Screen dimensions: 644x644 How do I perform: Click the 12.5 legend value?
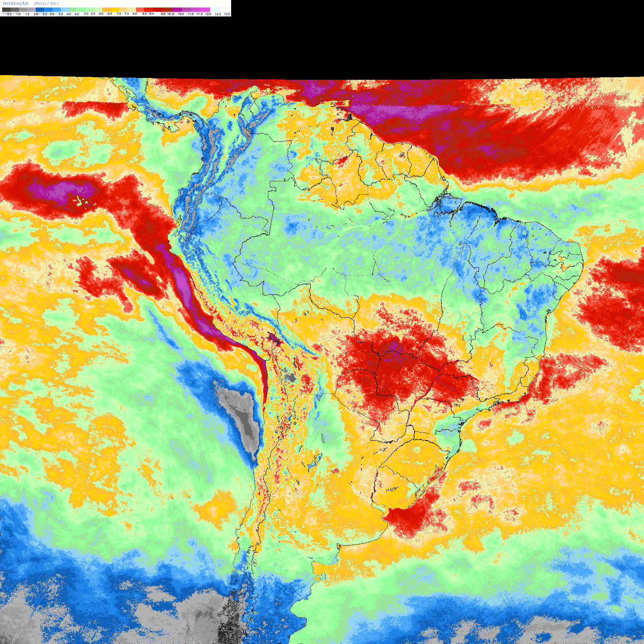point(218,14)
